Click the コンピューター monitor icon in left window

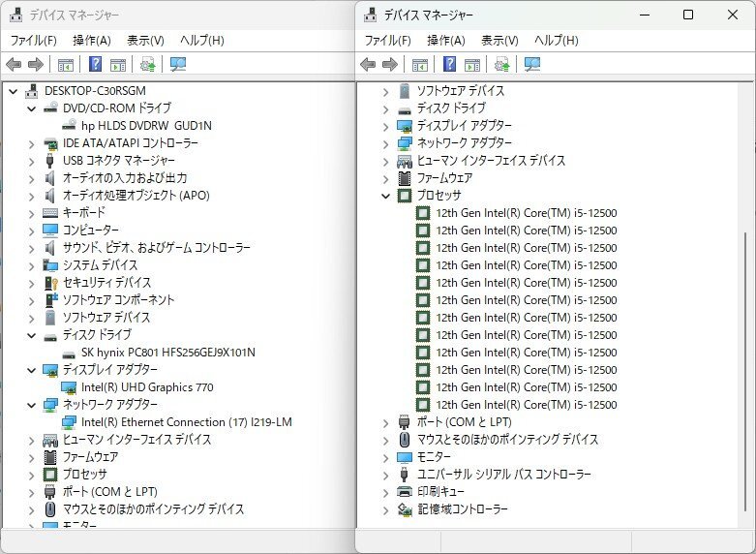[x=50, y=231]
